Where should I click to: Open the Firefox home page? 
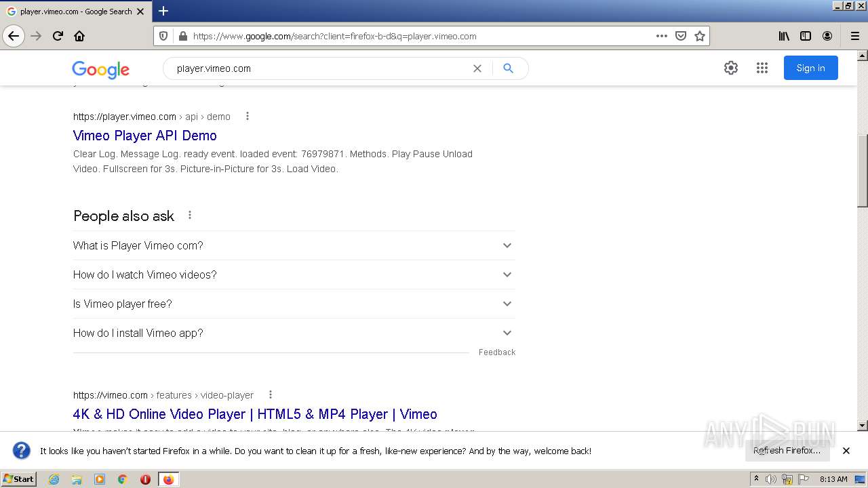point(79,36)
